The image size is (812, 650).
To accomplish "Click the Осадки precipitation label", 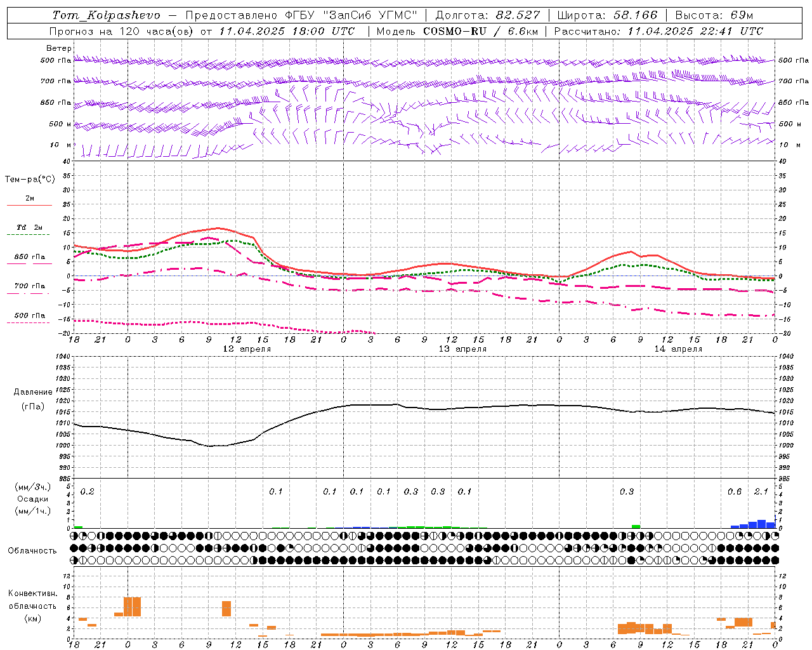I will coord(33,499).
